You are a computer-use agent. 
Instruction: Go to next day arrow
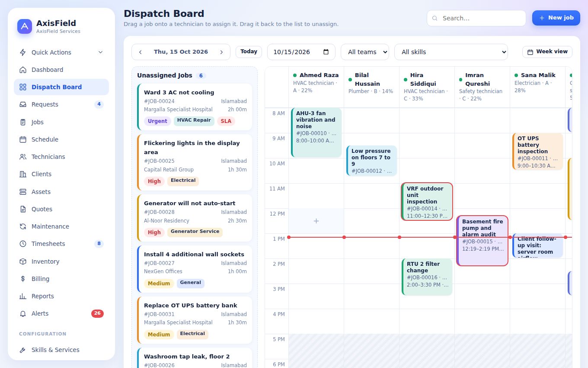click(x=221, y=52)
